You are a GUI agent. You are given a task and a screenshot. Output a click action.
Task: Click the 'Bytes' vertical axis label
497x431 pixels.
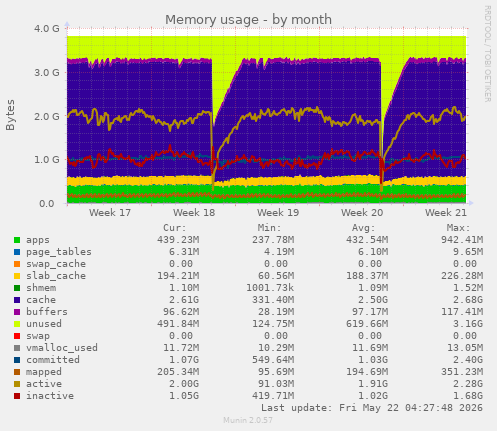pos(10,115)
